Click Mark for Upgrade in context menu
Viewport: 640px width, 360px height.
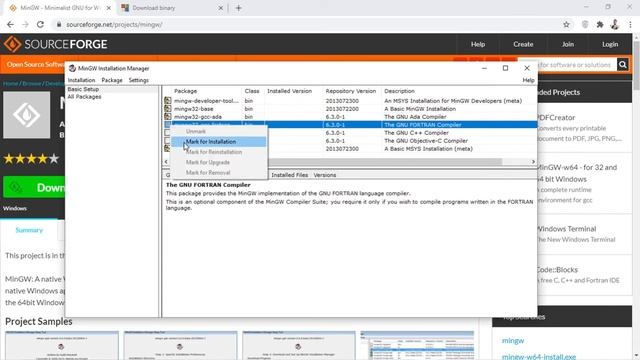219,162
